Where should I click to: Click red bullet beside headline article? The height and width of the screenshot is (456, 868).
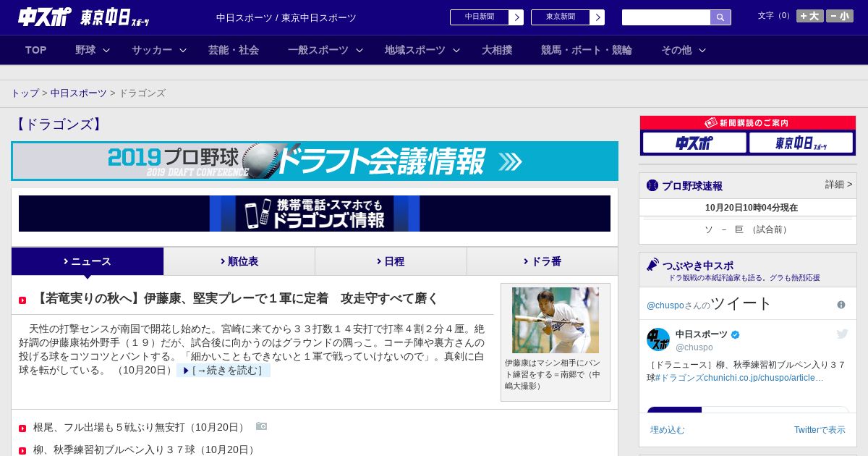[x=22, y=300]
